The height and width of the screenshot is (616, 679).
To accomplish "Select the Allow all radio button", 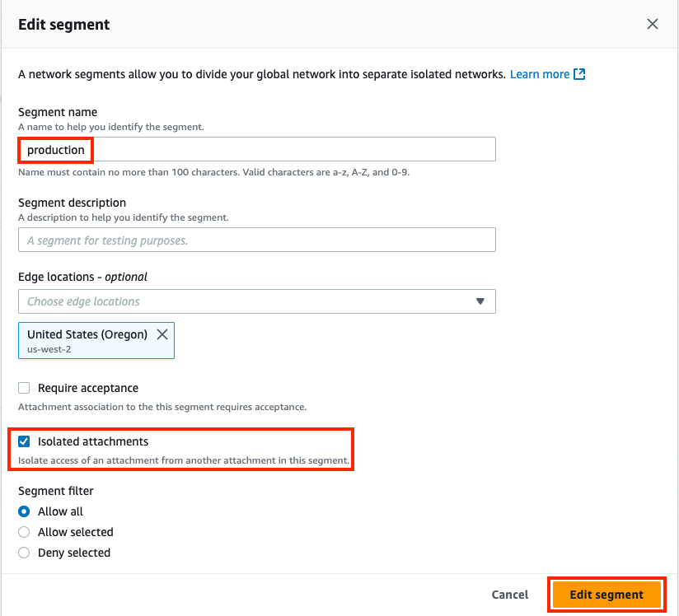I will click(x=24, y=511).
